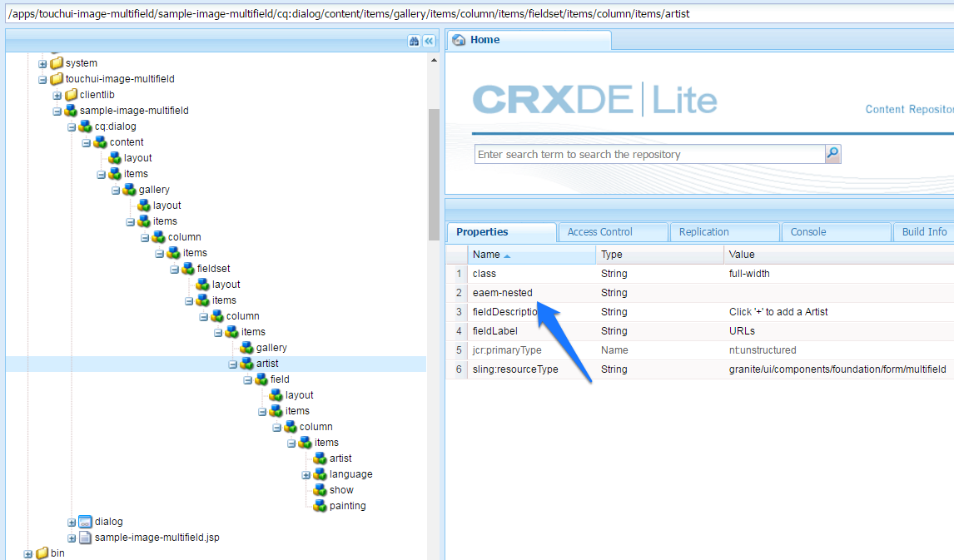Viewport: 954px width, 560px height.
Task: Click the cq:dialog node icon
Action: point(85,126)
